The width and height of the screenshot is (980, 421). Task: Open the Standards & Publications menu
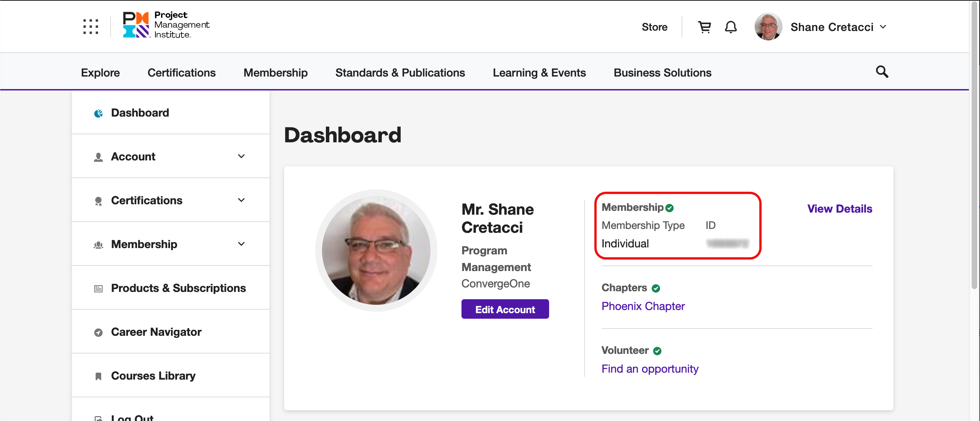400,73
